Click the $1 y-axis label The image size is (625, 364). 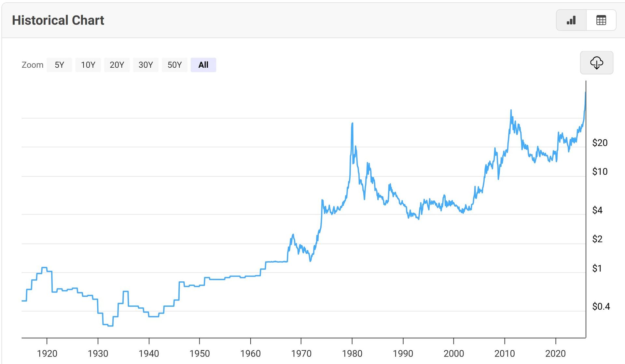coord(597,268)
